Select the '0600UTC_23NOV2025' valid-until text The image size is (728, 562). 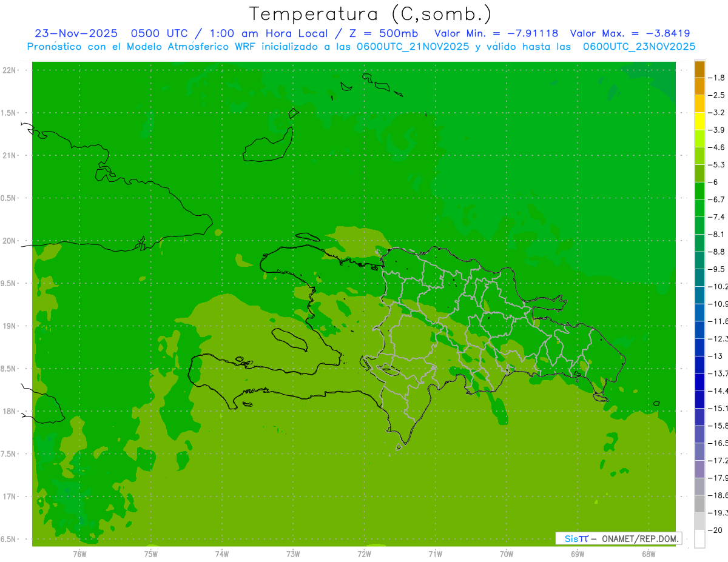pos(639,47)
